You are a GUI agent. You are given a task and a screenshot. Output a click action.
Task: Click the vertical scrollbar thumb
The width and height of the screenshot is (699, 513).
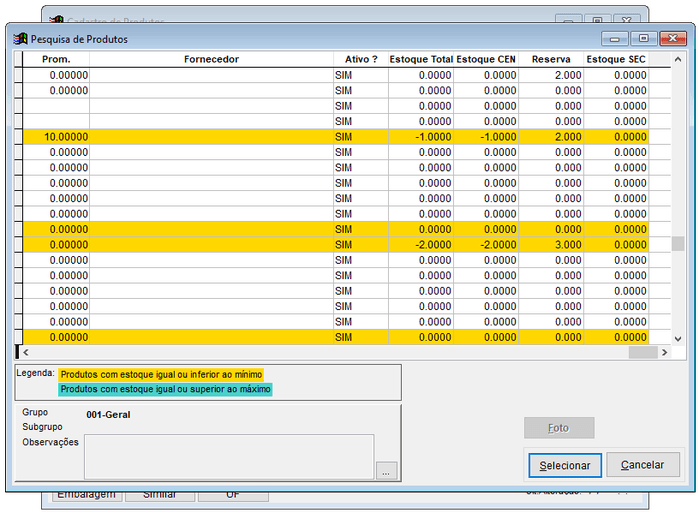click(x=678, y=243)
